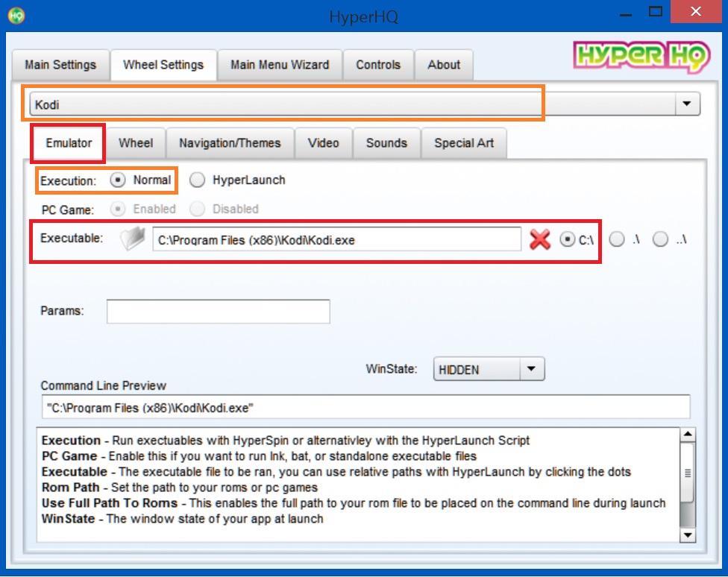
Task: Click inside the Executable path text box
Action: click(x=336, y=240)
